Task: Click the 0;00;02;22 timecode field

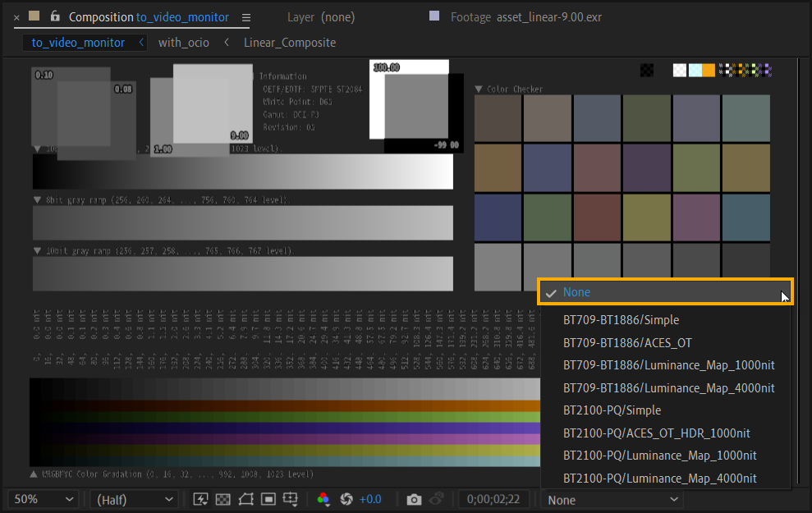Action: tap(493, 500)
